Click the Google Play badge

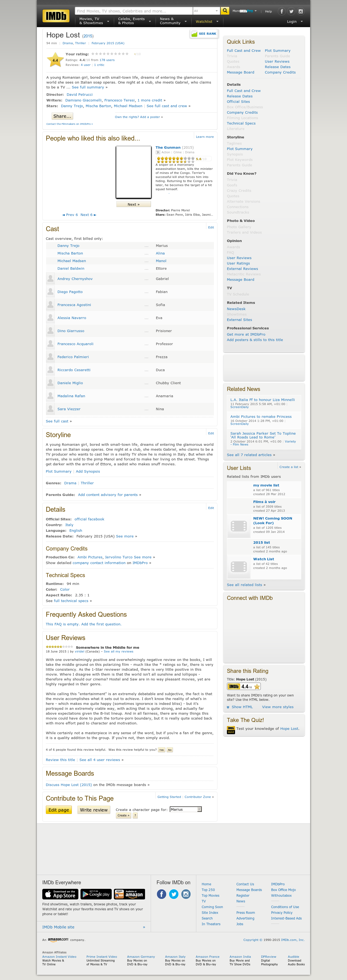tap(96, 894)
